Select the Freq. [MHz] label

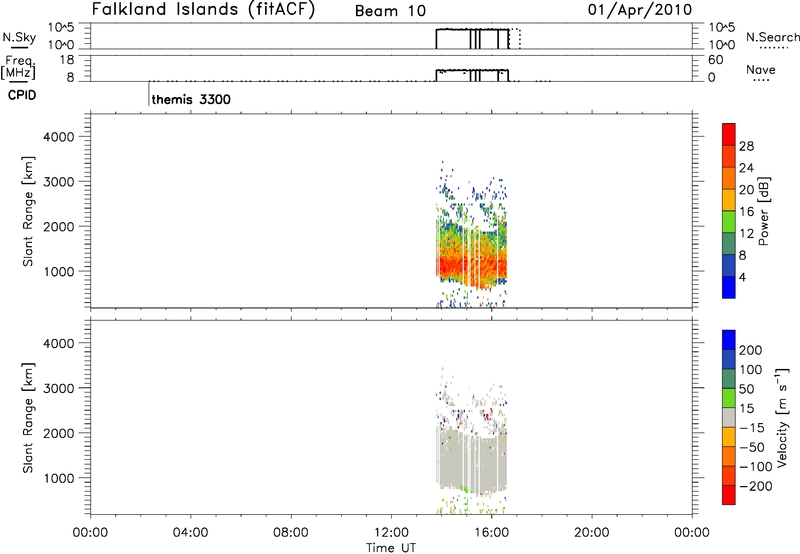[x=19, y=68]
